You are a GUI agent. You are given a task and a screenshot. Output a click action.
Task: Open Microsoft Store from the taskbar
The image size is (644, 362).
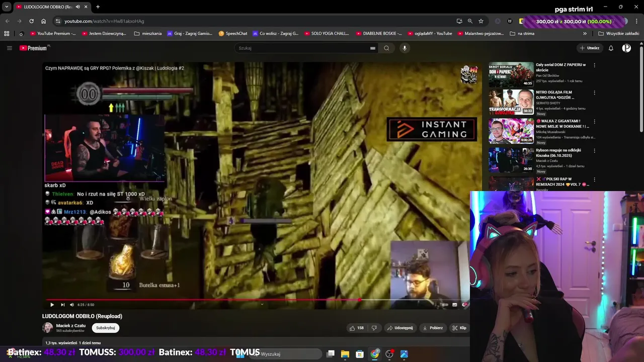(360, 354)
